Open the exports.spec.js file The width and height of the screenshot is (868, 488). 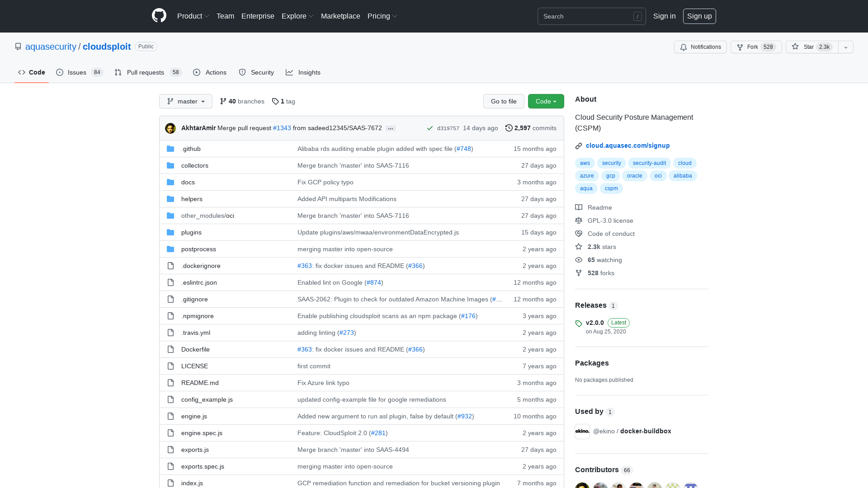click(x=203, y=466)
